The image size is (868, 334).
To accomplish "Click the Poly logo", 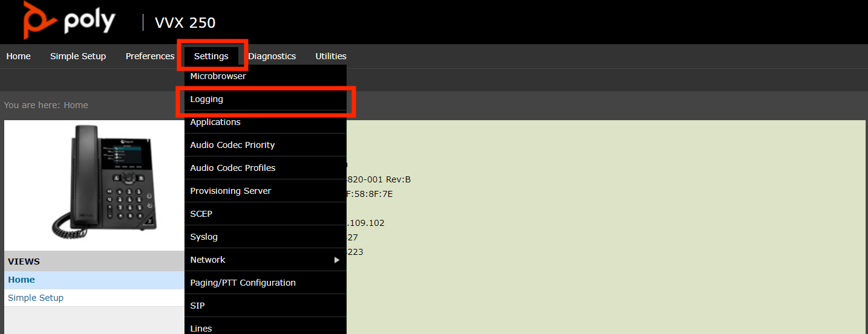I will 69,20.
